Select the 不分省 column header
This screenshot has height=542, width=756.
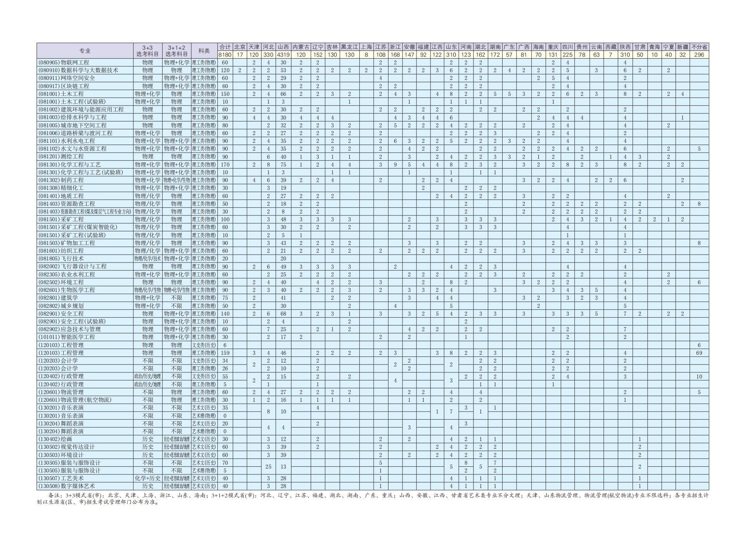point(699,47)
